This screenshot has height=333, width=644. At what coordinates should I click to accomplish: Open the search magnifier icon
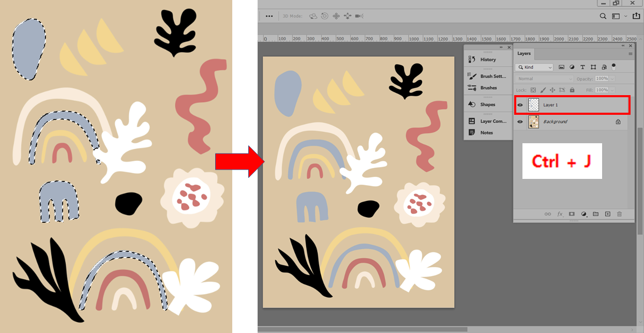[x=603, y=16]
